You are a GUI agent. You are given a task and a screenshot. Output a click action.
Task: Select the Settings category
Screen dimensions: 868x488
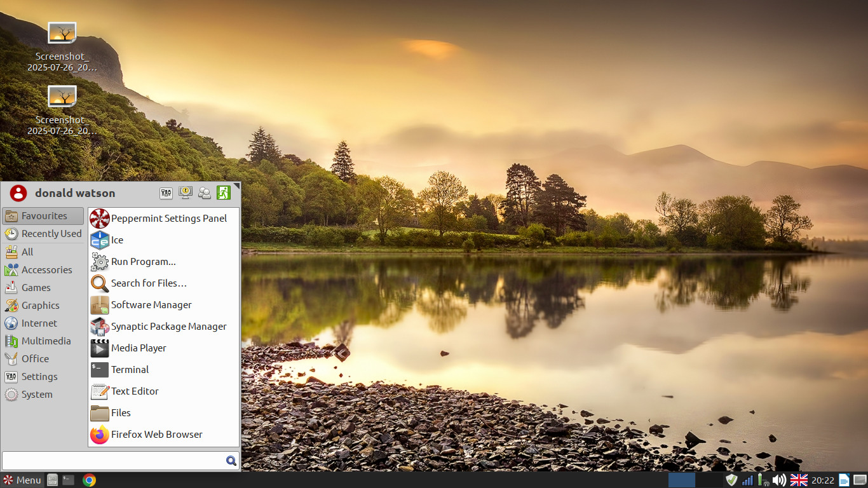[43, 376]
